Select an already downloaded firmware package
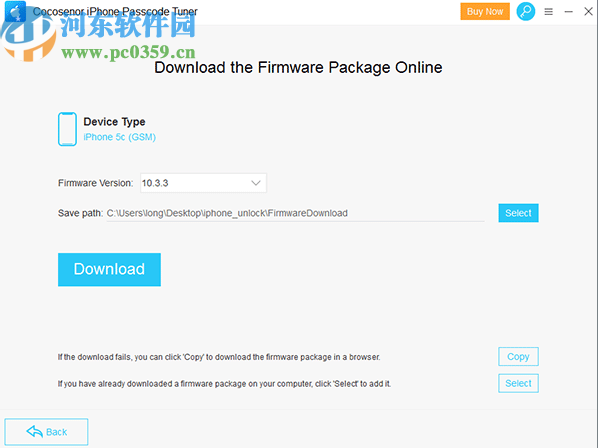 coord(518,383)
